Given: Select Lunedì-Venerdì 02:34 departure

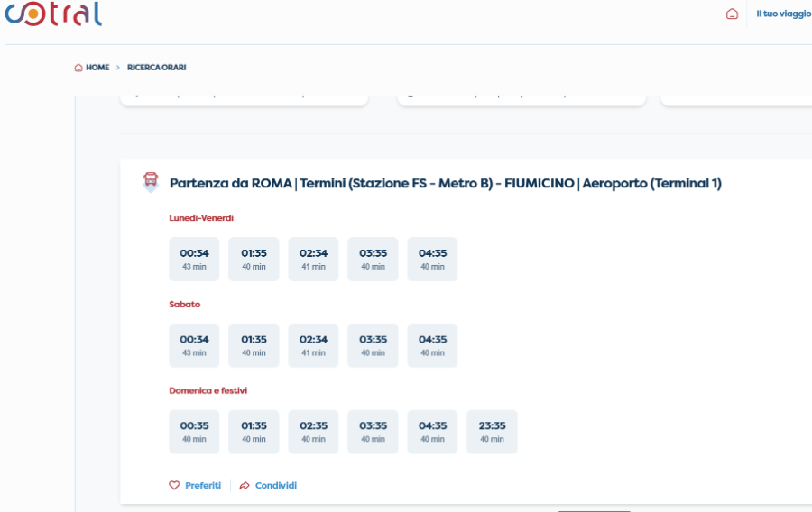Looking at the screenshot, I should (x=313, y=259).
